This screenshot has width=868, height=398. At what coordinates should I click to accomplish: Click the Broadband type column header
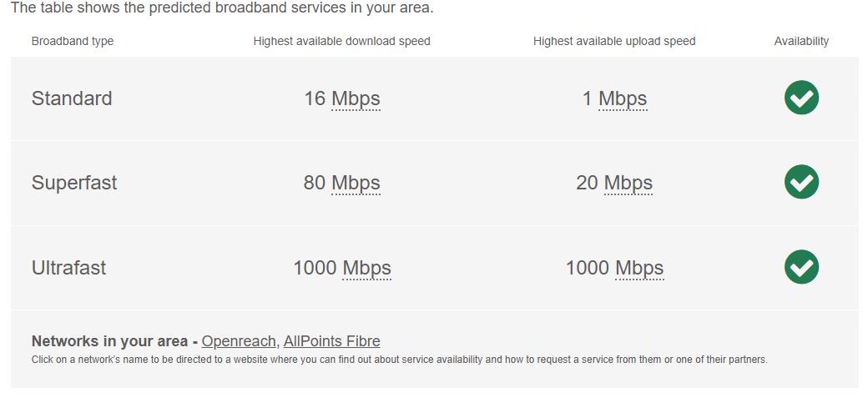[x=73, y=42]
